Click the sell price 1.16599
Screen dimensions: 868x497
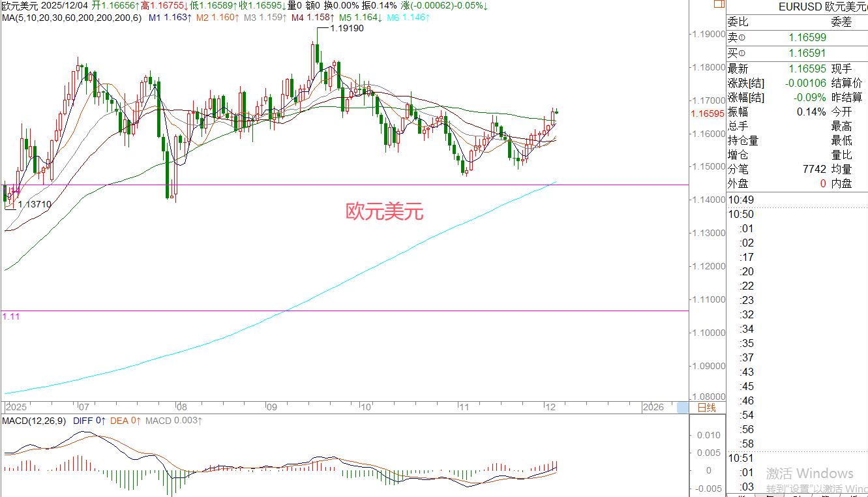tap(807, 38)
